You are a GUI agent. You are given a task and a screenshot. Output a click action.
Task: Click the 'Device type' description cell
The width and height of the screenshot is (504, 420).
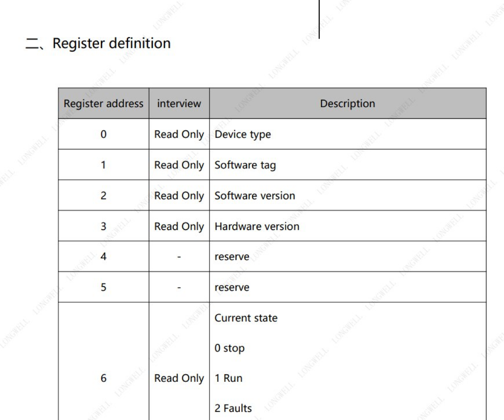(348, 134)
